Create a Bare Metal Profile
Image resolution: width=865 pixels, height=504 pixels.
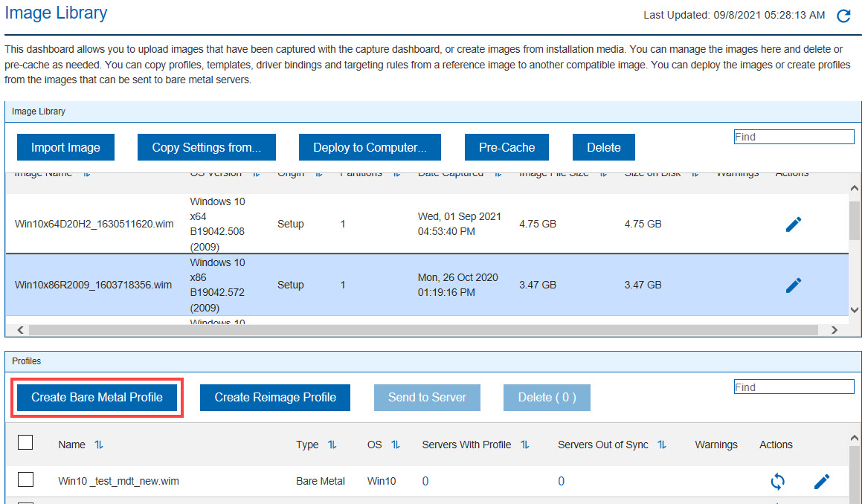point(97,398)
